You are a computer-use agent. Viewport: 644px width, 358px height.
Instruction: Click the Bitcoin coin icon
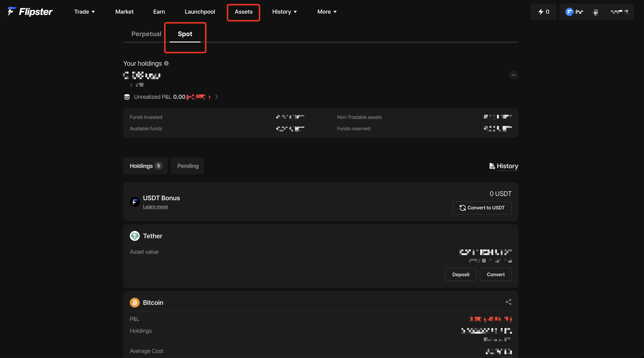click(x=135, y=302)
